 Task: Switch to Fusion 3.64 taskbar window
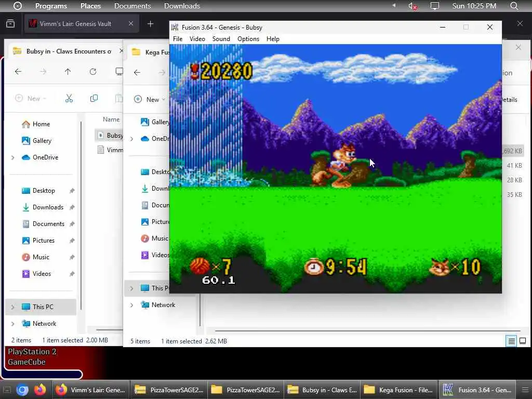477,390
